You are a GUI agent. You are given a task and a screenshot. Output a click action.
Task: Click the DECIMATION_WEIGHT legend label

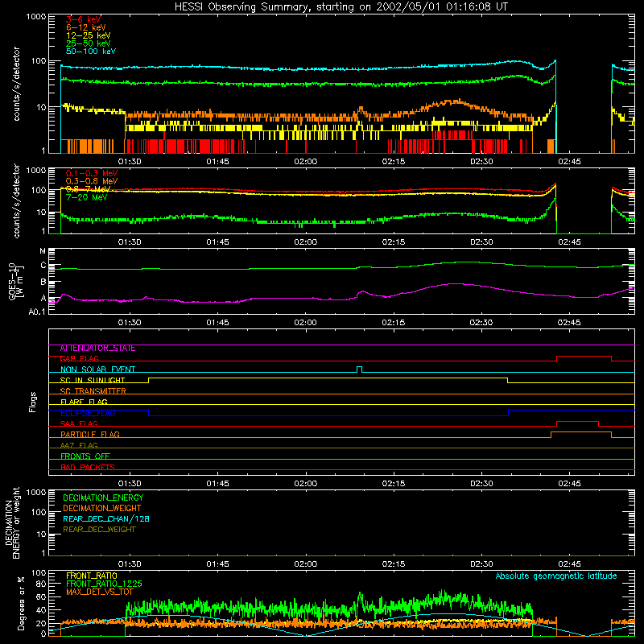click(102, 508)
